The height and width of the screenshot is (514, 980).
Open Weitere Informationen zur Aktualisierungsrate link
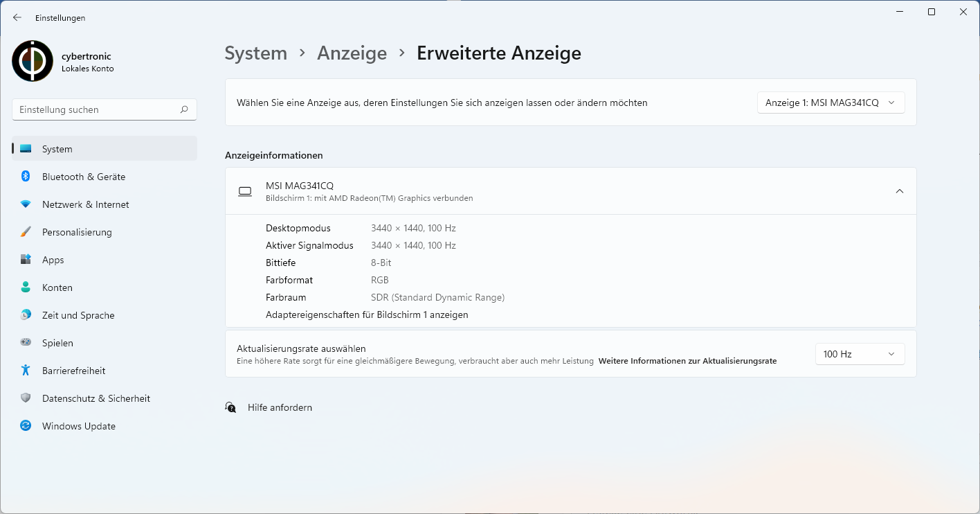pyautogui.click(x=687, y=361)
